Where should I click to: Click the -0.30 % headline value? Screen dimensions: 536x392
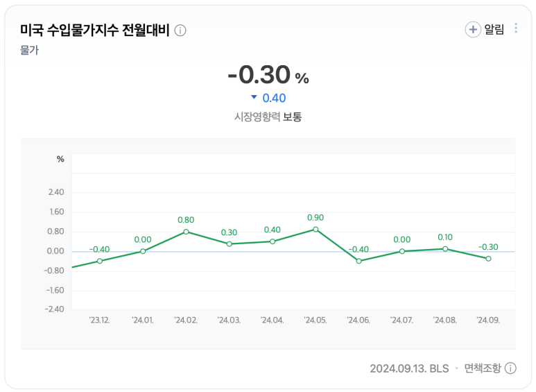pyautogui.click(x=268, y=74)
